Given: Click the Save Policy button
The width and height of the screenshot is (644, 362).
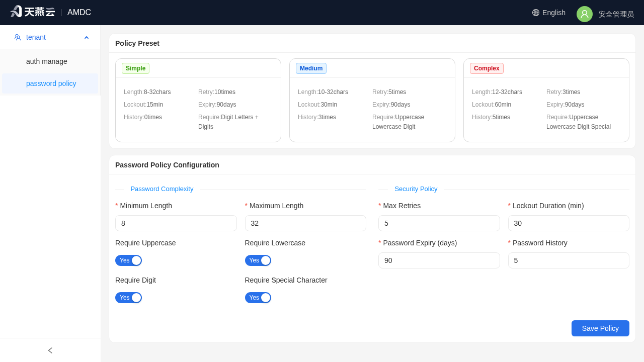Looking at the screenshot, I should [600, 328].
